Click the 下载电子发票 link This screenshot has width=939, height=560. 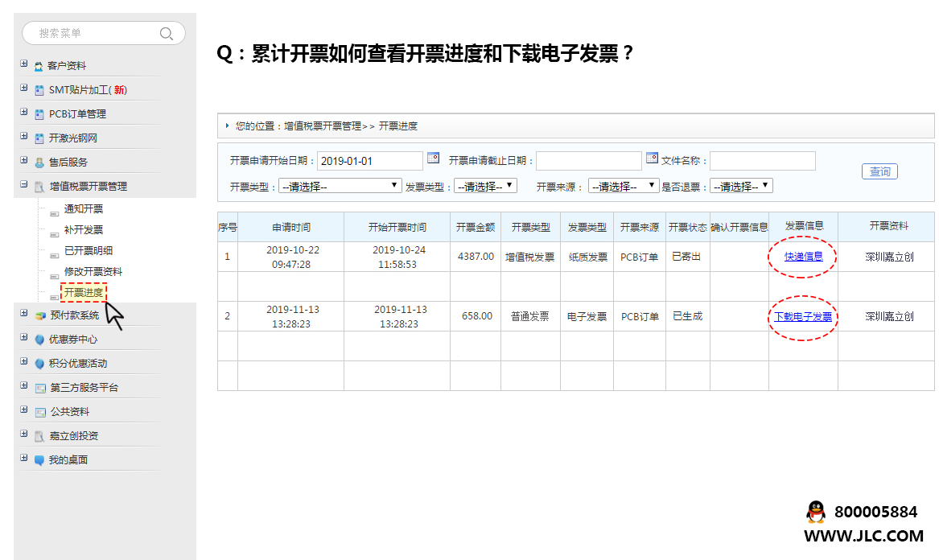tap(803, 317)
